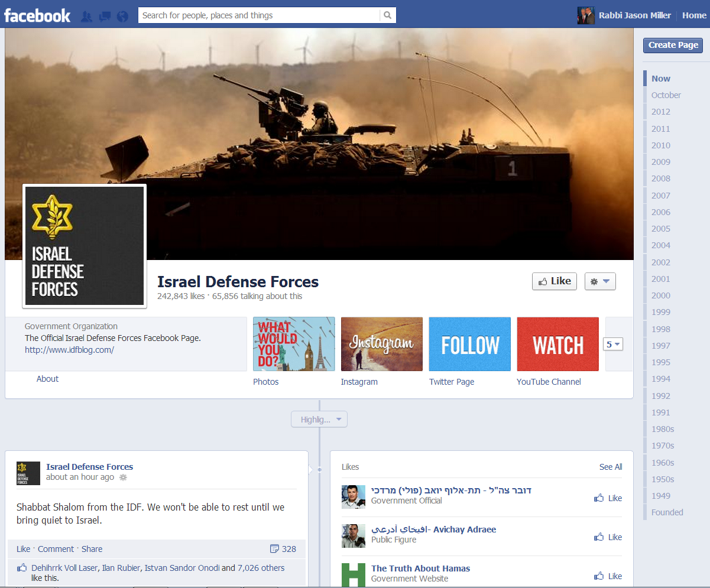The image size is (710, 588).
Task: Open the 7,026 others likes list
Action: (x=261, y=568)
